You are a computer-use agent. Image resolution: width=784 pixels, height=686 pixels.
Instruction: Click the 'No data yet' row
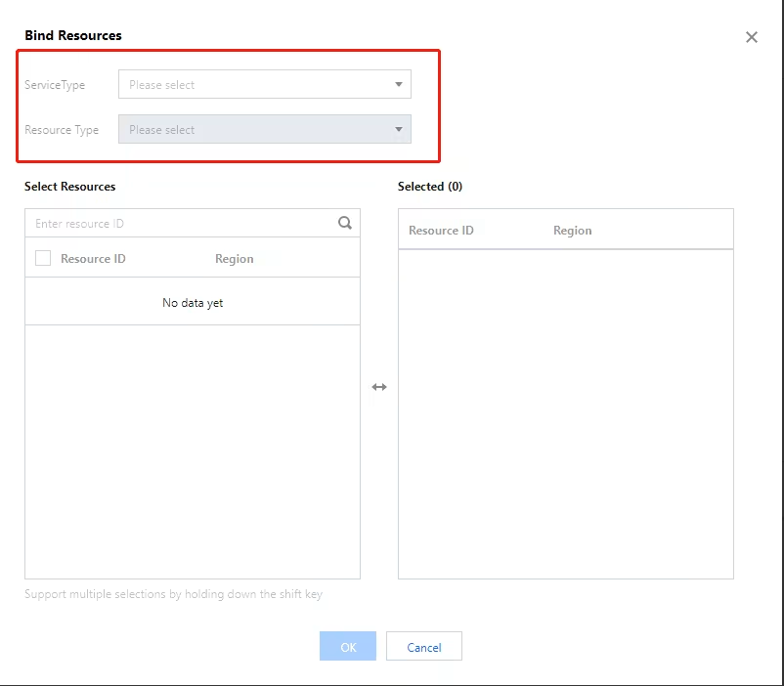click(193, 303)
